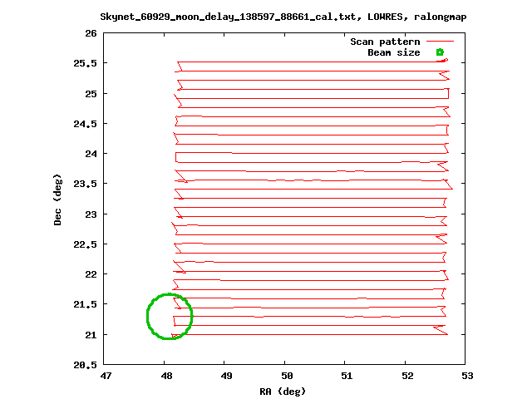Screen dimensions: 532x399
Task: Click the large green beam size circle
Action: (x=170, y=316)
